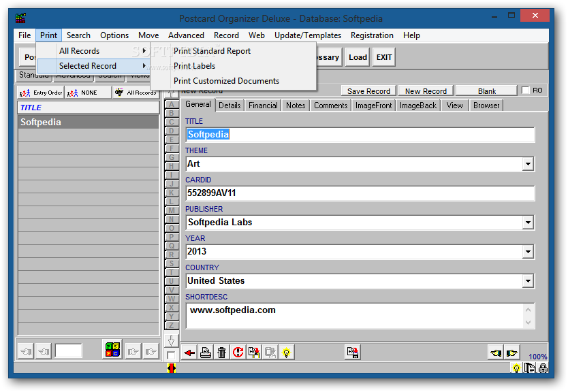Open the Registration menu

point(372,35)
